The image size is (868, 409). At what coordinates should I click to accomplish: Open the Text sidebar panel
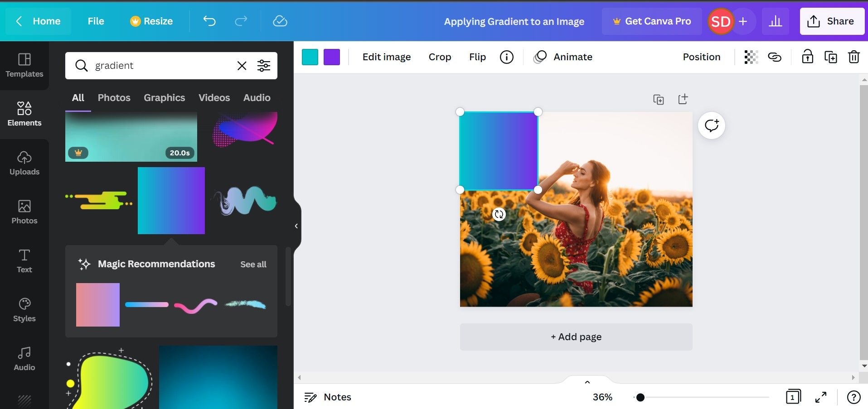[x=24, y=261]
